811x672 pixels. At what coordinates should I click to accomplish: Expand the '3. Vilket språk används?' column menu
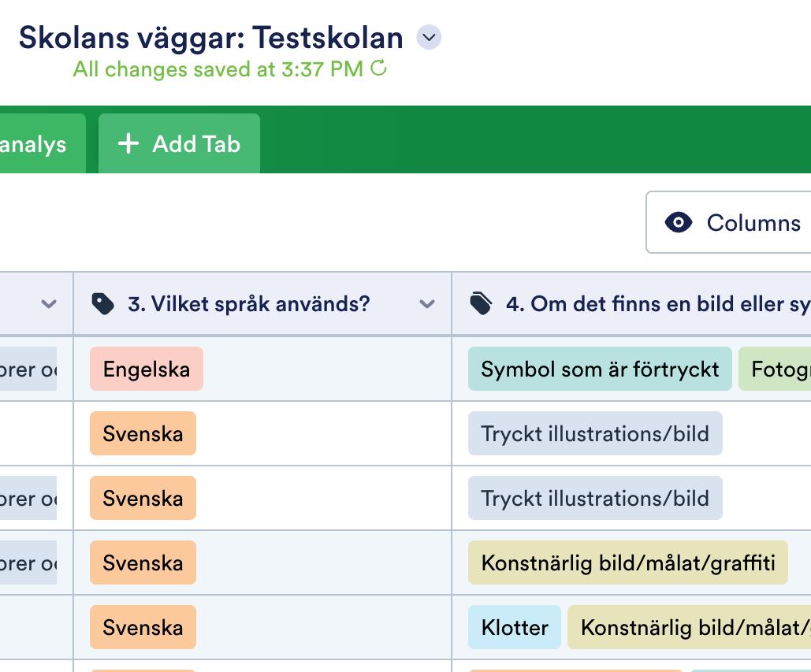pos(427,304)
